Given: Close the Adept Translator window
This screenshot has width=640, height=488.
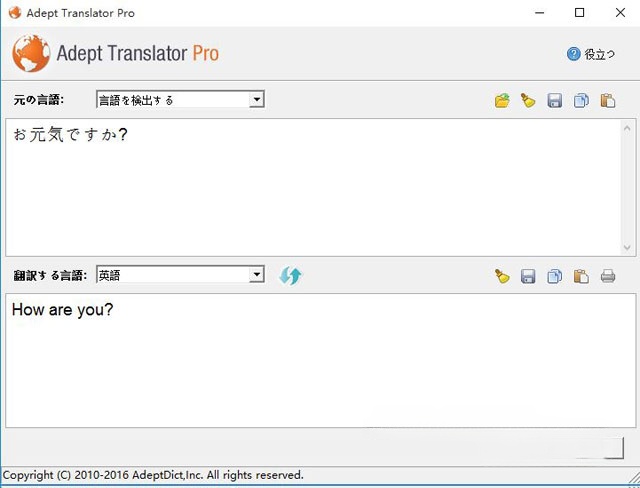Looking at the screenshot, I should [x=620, y=13].
